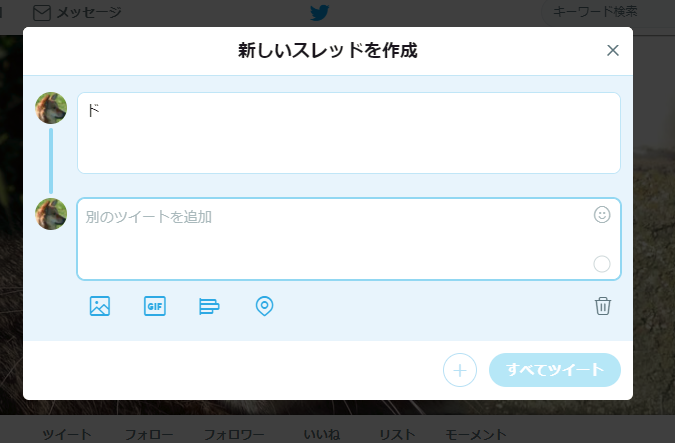Click the 別のツイートを追加 text field
This screenshot has height=443, width=675.
click(x=349, y=239)
